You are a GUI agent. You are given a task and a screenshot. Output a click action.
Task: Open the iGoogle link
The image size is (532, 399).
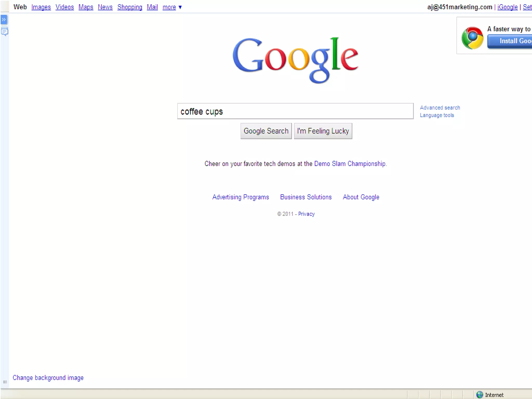pos(507,7)
